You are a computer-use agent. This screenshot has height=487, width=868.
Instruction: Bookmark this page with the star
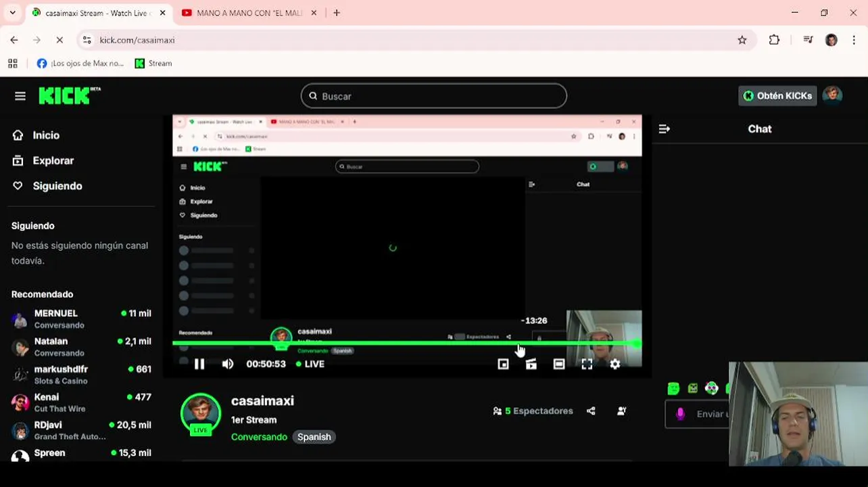click(x=742, y=40)
